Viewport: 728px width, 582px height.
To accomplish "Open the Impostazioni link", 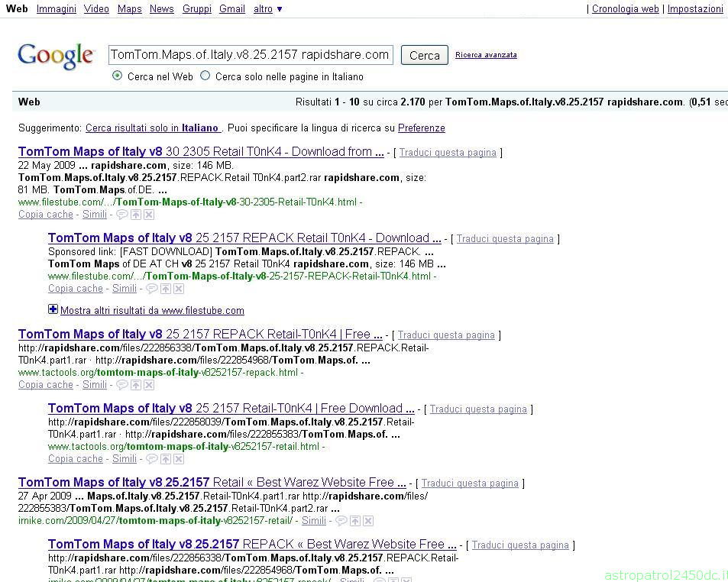I will pyautogui.click(x=695, y=9).
